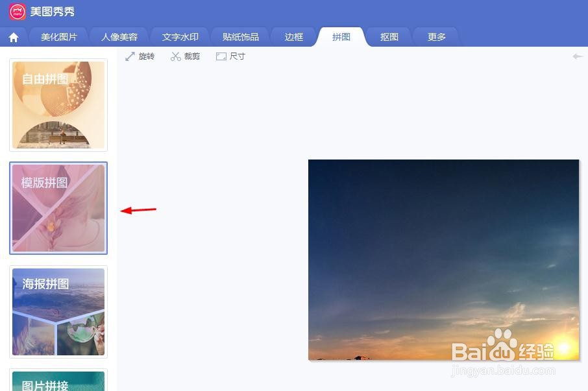Open the 文字水印 tab
This screenshot has width=588, height=391.
(180, 37)
